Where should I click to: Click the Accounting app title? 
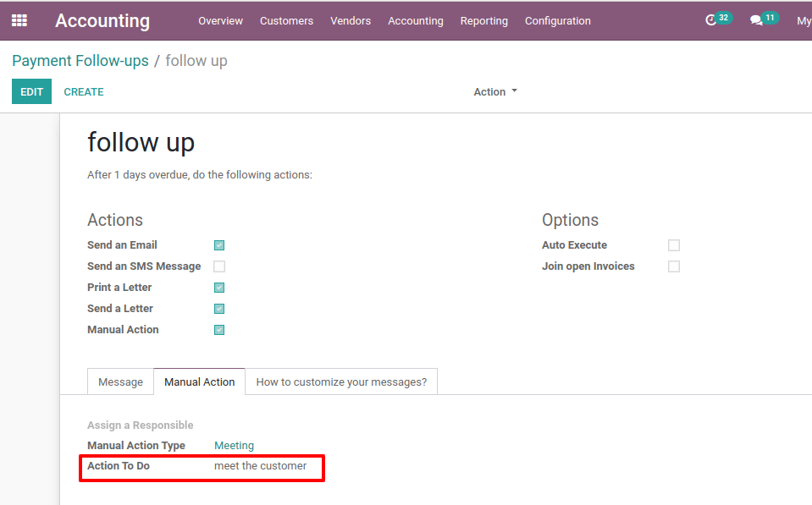click(x=102, y=20)
